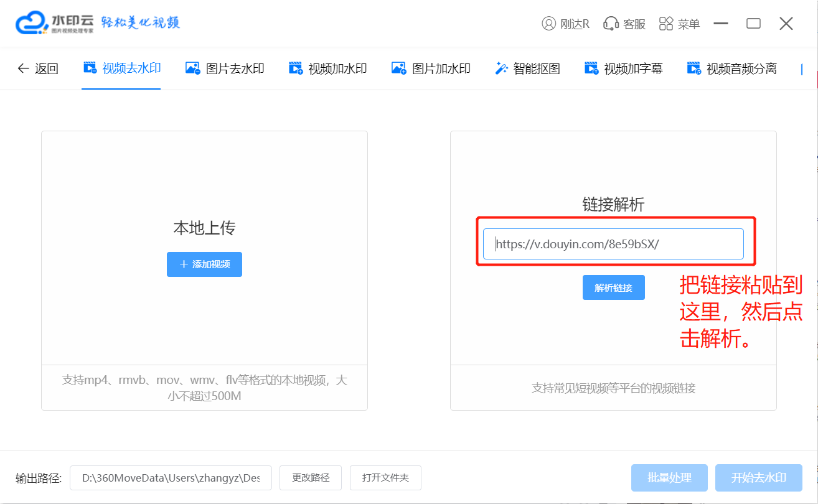Click the user avatar icon beside 刚达R

click(x=548, y=24)
